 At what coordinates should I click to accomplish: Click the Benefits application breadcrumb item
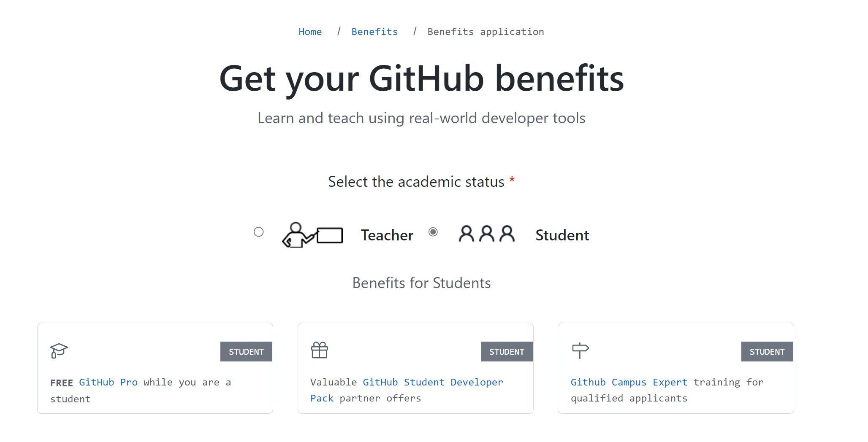pos(486,31)
